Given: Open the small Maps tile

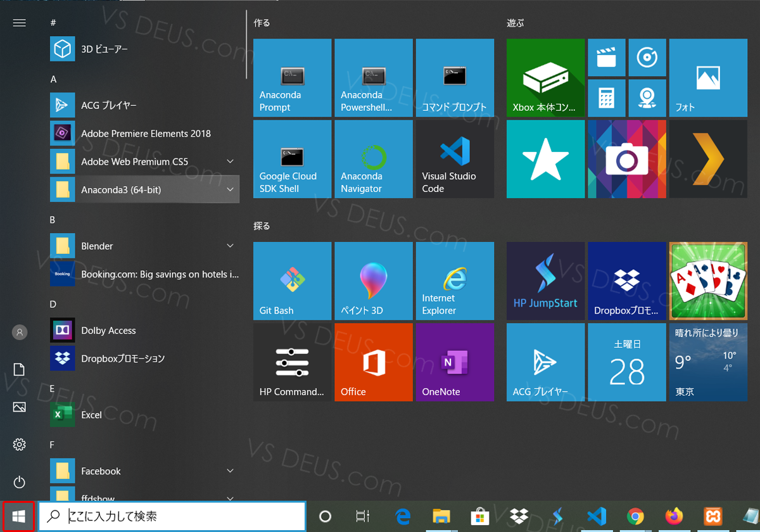Looking at the screenshot, I should (647, 98).
